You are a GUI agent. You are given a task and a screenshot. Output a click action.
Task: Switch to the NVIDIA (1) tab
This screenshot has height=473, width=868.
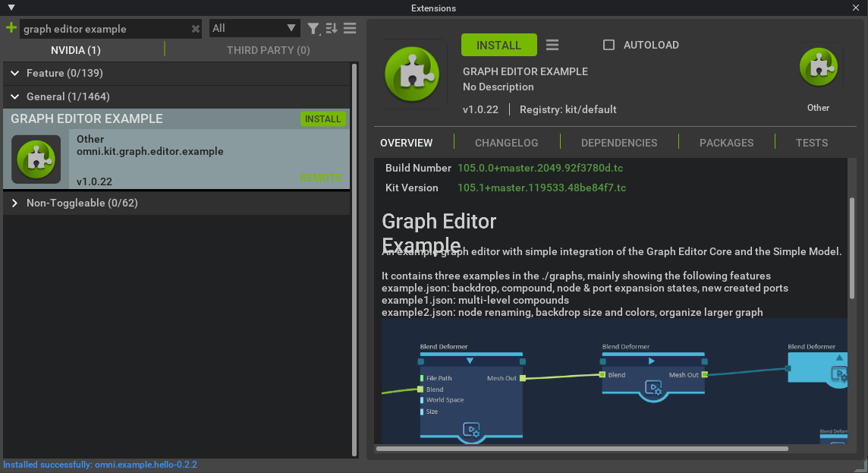pyautogui.click(x=76, y=50)
